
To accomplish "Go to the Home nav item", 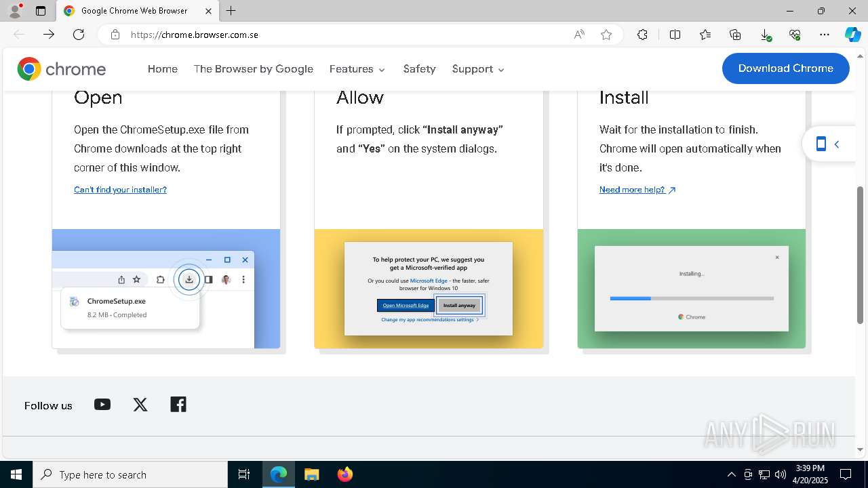I will tap(163, 69).
